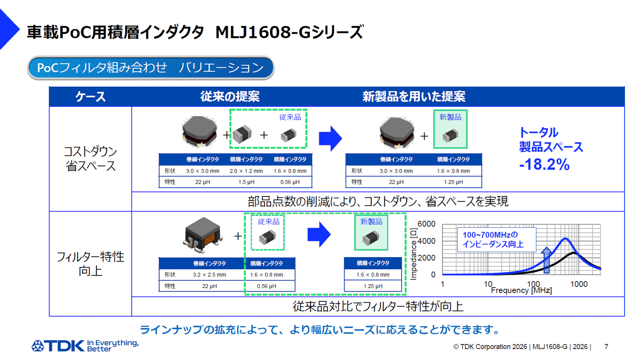
Task: Click the 従来品 chip image in the bottom row
Action: [x=267, y=237]
